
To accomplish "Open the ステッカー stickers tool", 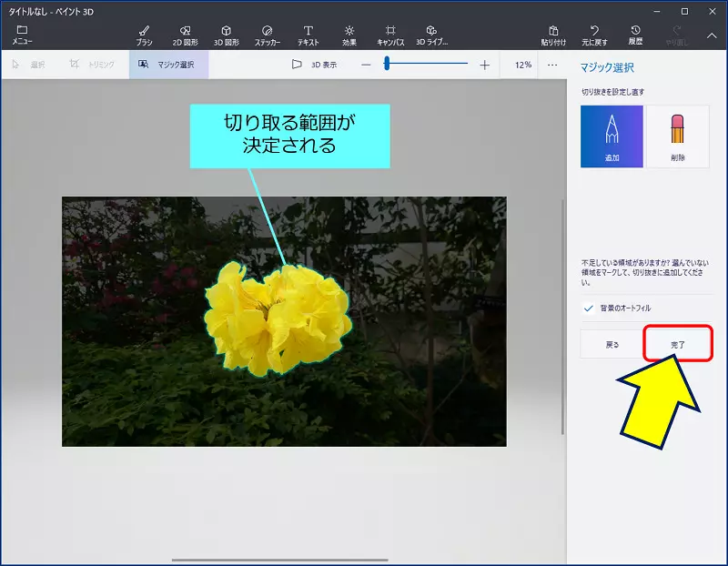I will [267, 35].
